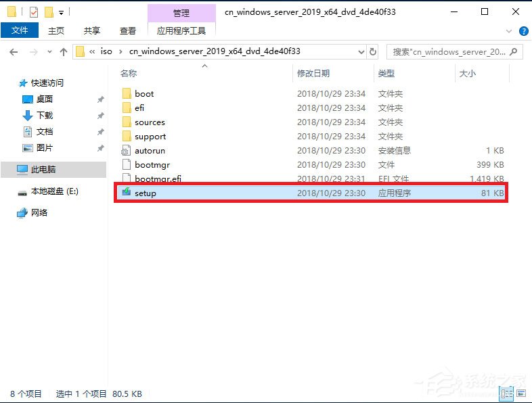Click the new folder icon in the title bar

(x=49, y=13)
